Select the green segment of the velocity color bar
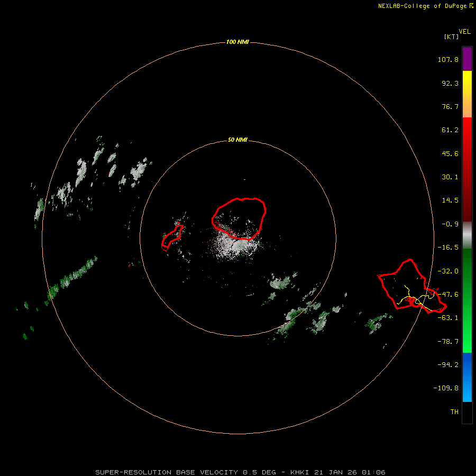 (467, 300)
